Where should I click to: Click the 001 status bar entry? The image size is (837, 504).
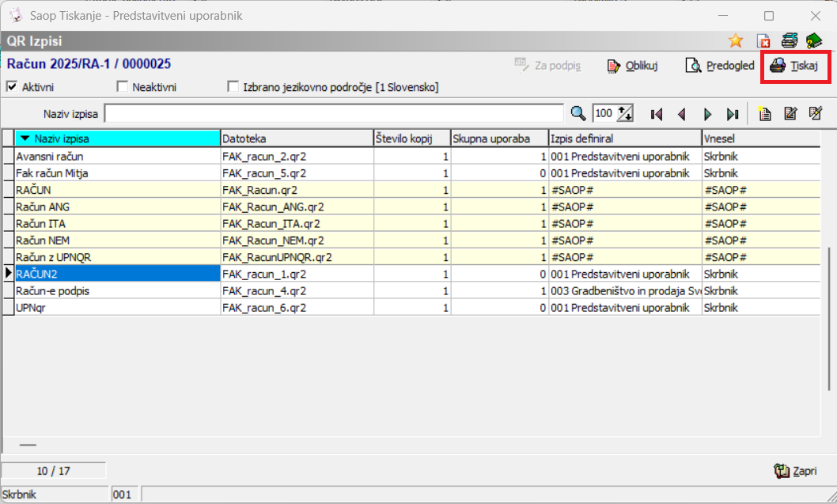point(124,495)
